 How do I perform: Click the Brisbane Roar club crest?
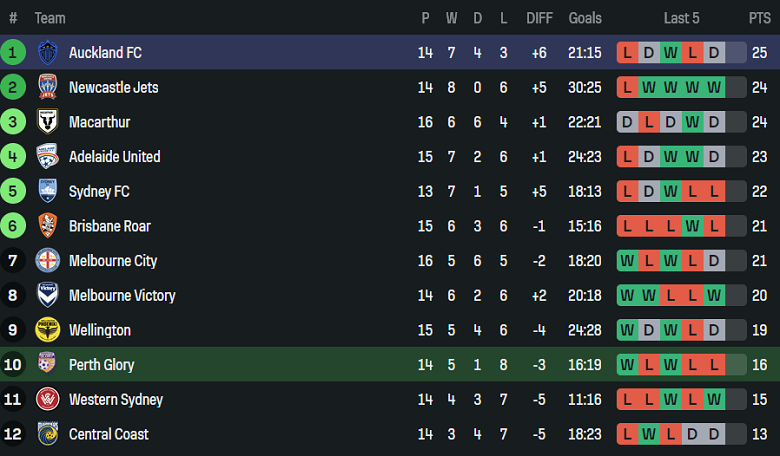(48, 226)
